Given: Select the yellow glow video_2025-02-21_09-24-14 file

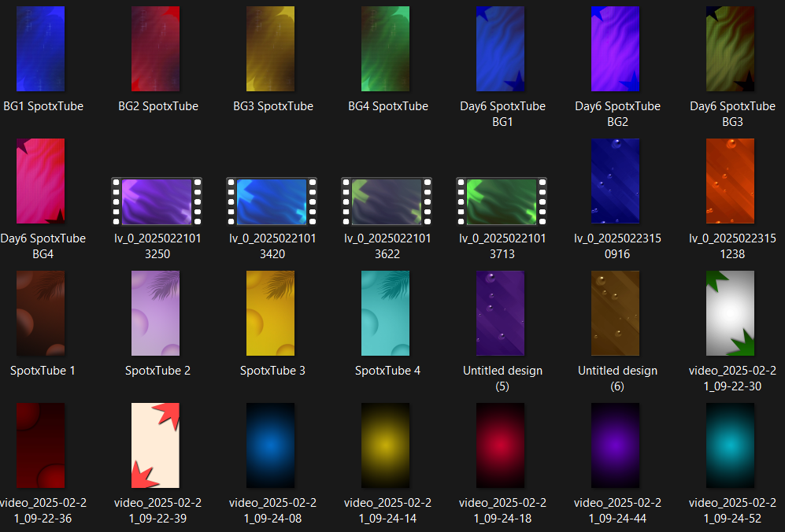Looking at the screenshot, I should coord(385,445).
